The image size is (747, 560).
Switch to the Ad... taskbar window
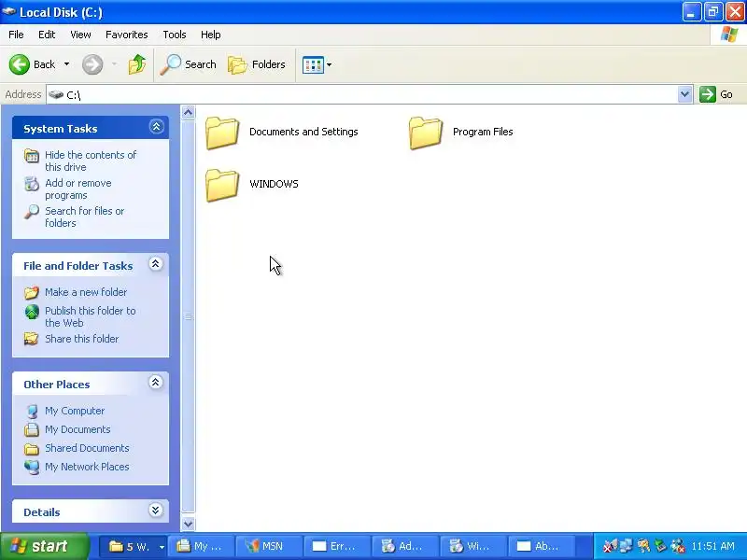[405, 546]
